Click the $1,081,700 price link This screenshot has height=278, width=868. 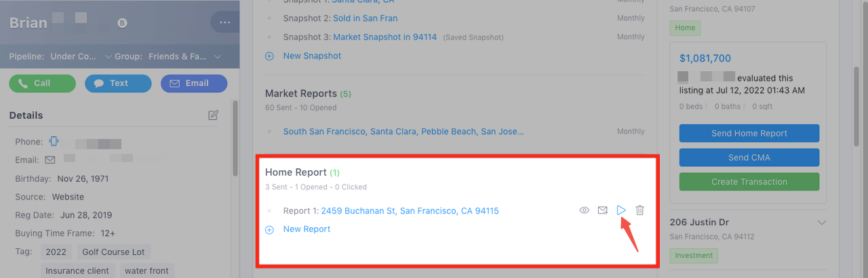click(x=705, y=58)
